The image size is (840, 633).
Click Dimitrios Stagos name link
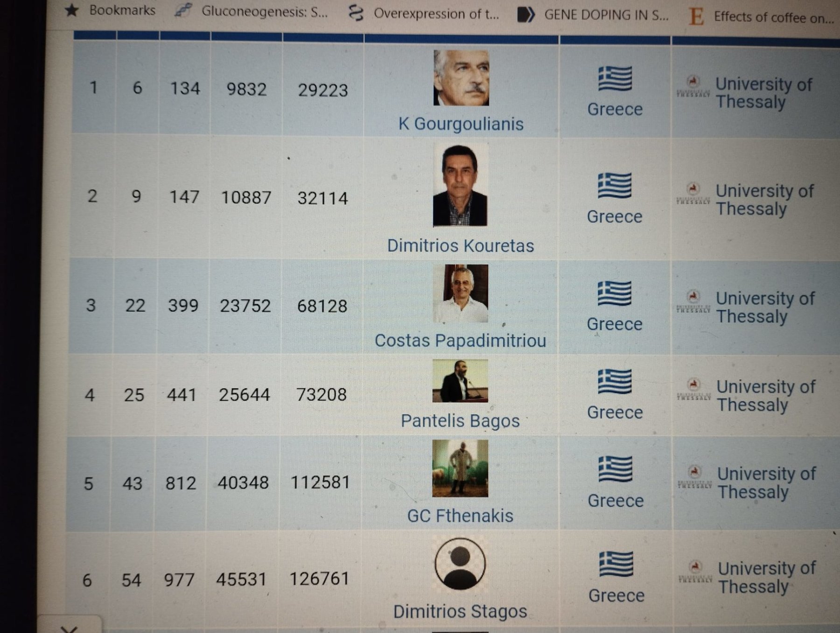click(x=460, y=612)
